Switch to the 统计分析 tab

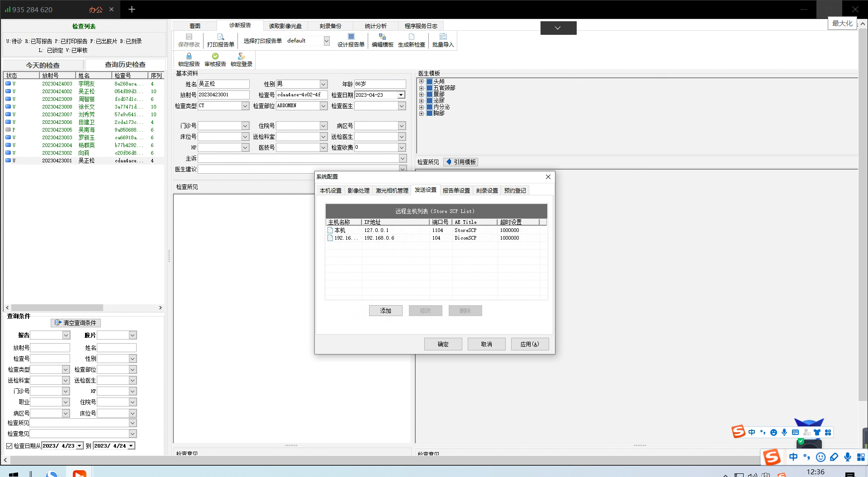(375, 26)
